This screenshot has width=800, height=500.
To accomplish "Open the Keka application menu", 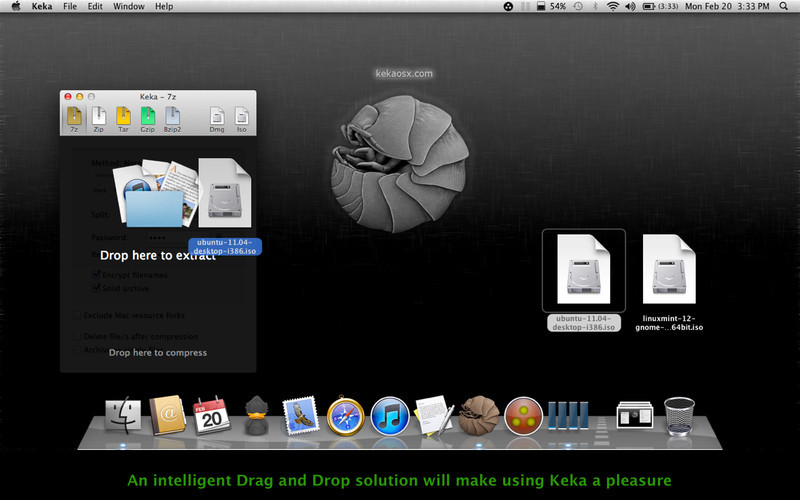I will point(42,6).
